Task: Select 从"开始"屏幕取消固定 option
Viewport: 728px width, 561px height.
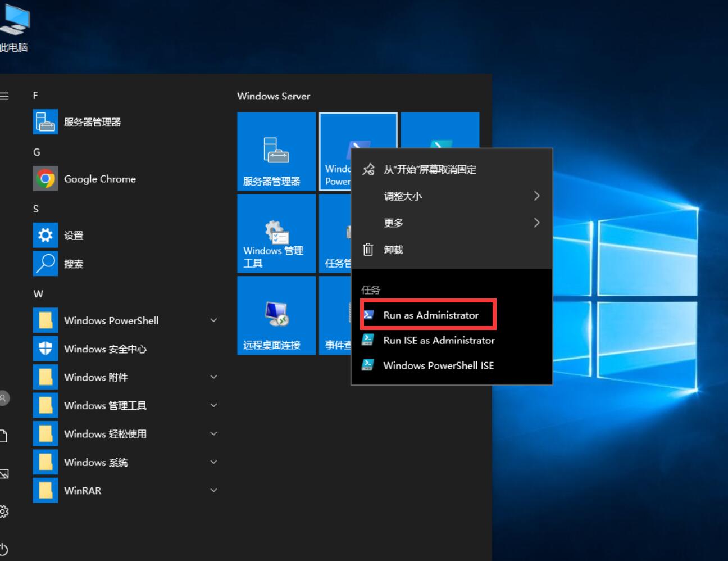Action: tap(430, 170)
